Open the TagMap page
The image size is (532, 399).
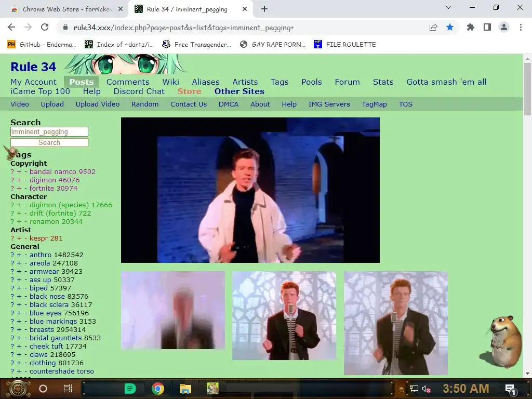coord(374,104)
